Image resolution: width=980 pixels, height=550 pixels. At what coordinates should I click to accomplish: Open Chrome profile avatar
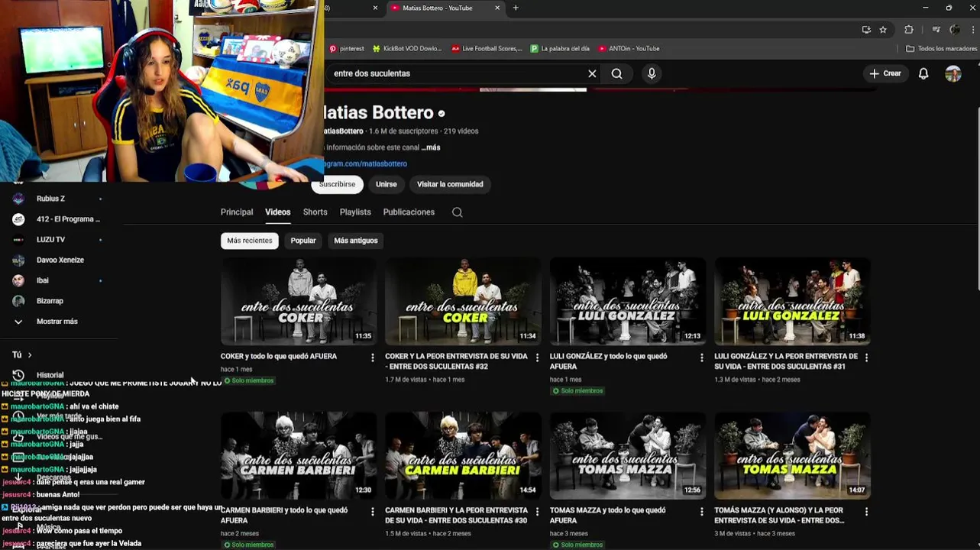coord(955,30)
